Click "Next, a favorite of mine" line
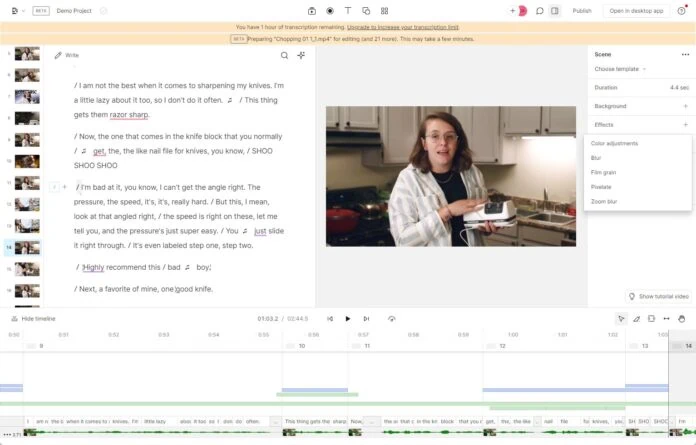The height and width of the screenshot is (445, 696). click(x=143, y=289)
